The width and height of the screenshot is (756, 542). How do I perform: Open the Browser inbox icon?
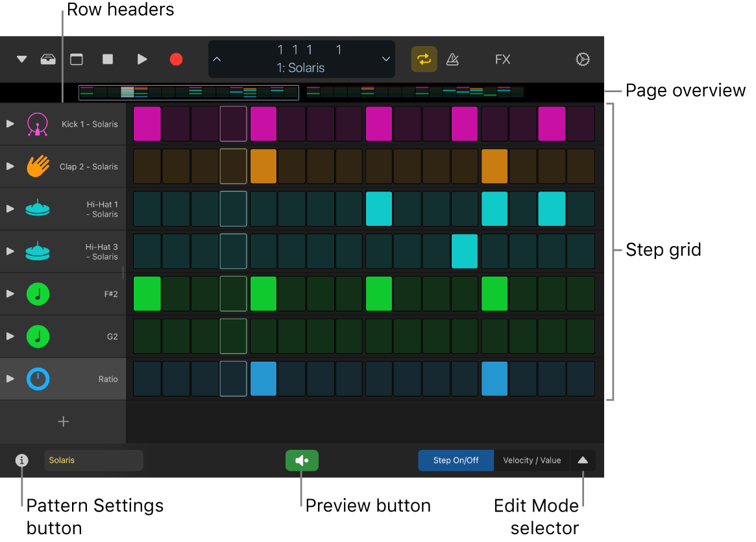pyautogui.click(x=48, y=59)
